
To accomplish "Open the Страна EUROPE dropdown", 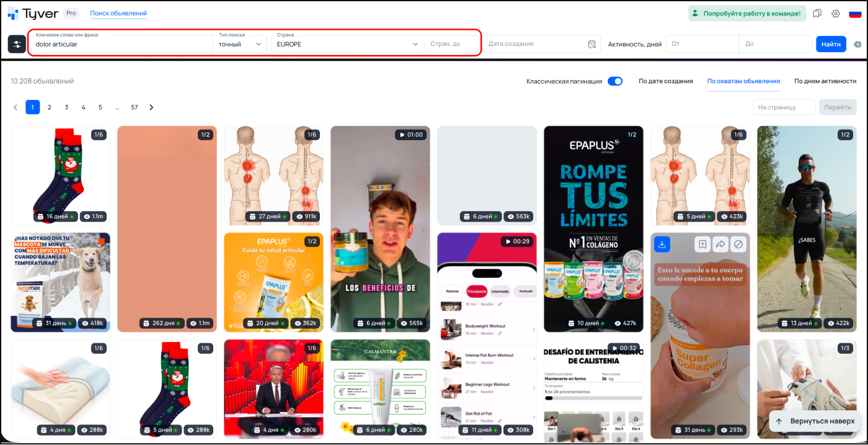I will tap(347, 44).
